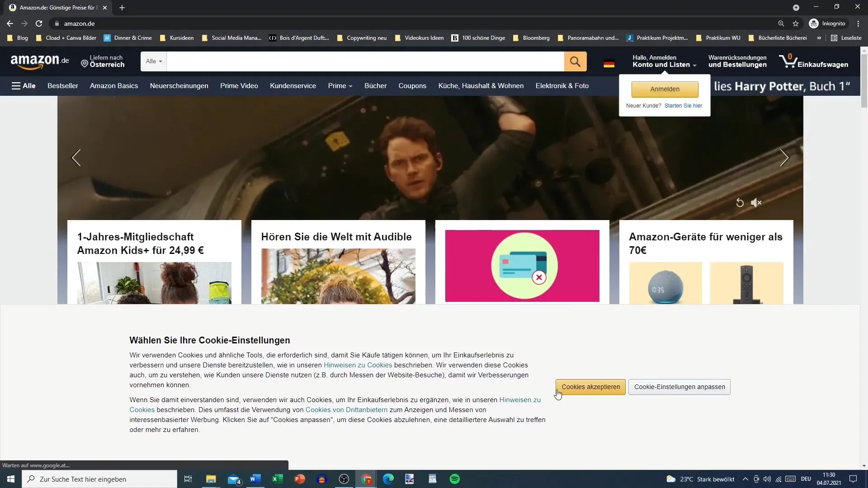Open the Bloomberg bookmark folder
This screenshot has height=488, width=868.
pyautogui.click(x=531, y=38)
